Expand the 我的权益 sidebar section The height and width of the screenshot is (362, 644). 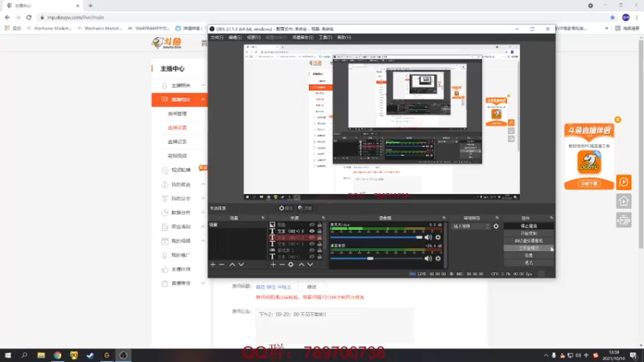pos(203,184)
